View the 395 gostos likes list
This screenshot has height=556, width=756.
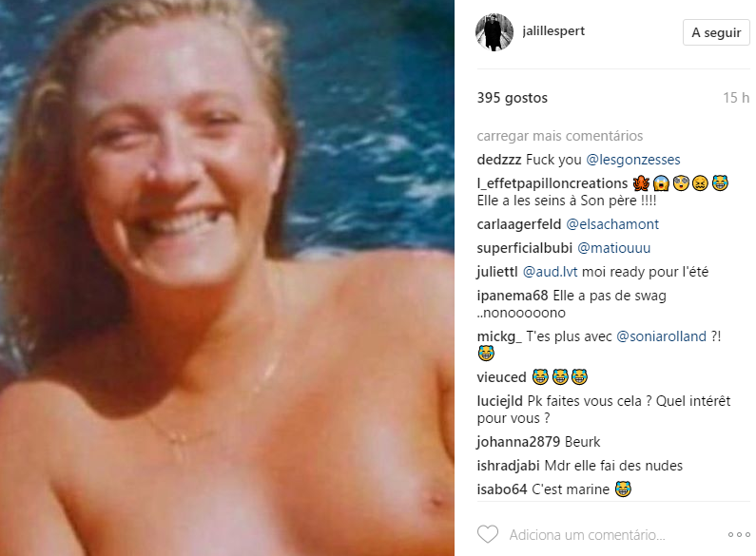pos(512,98)
